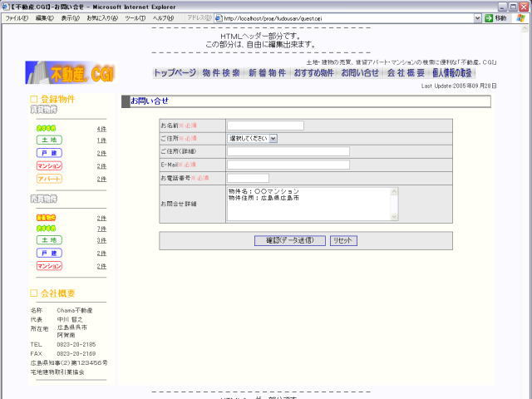Submit with the 確認(データ送信) button

(x=283, y=240)
